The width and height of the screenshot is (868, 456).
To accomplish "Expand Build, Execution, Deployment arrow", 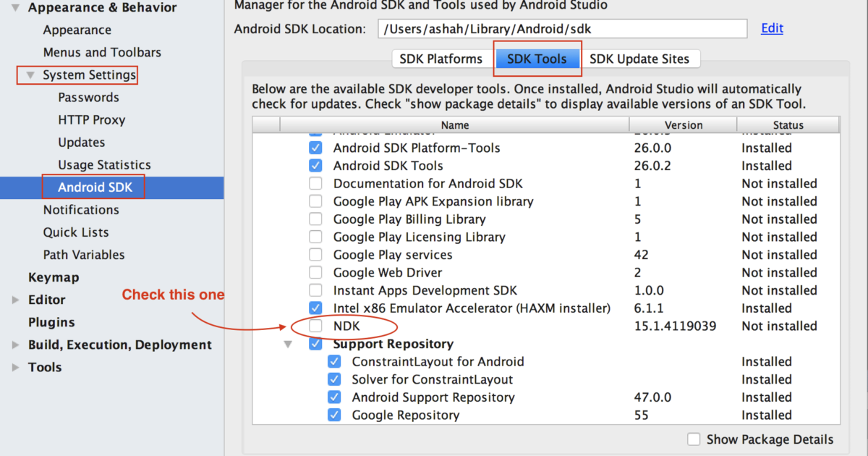I will click(x=15, y=345).
